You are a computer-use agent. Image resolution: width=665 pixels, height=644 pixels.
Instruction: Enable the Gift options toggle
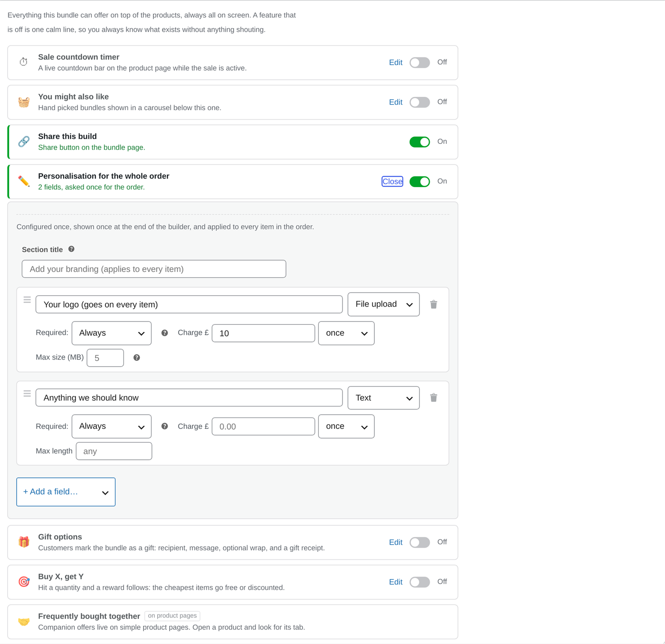pyautogui.click(x=419, y=542)
